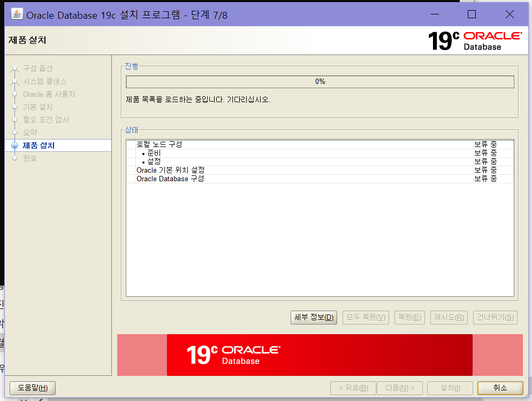
Task: Select 요약 step in sidebar
Action: pos(30,133)
